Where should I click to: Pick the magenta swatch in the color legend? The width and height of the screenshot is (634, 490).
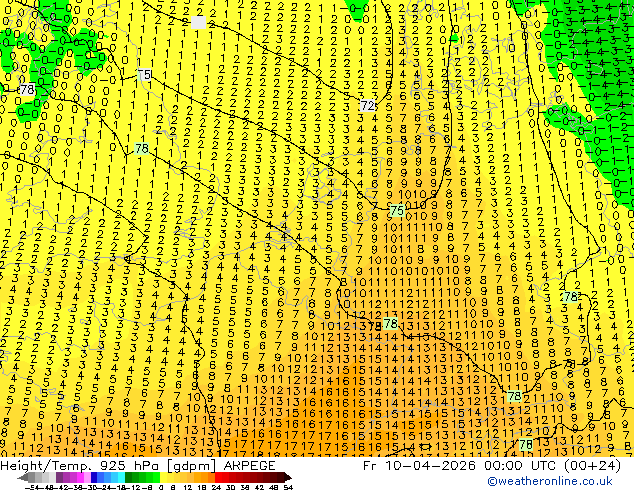(80, 477)
